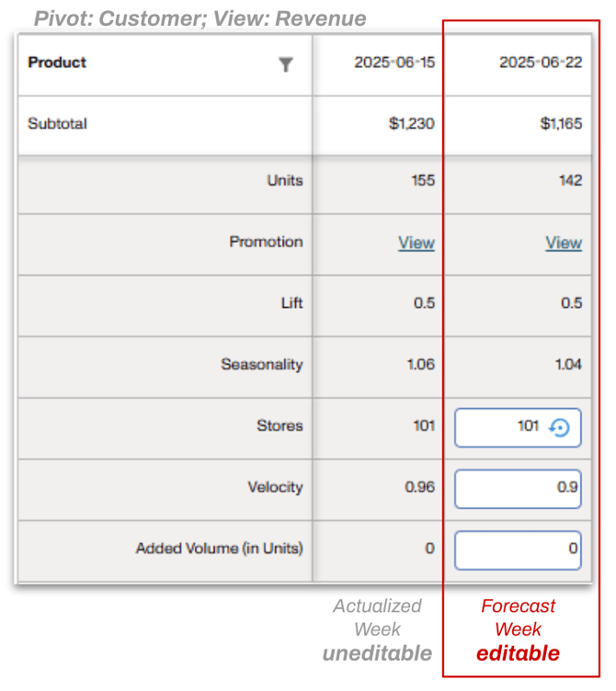Click the reset icon in Stores field
The image size is (616, 691).
[x=560, y=427]
